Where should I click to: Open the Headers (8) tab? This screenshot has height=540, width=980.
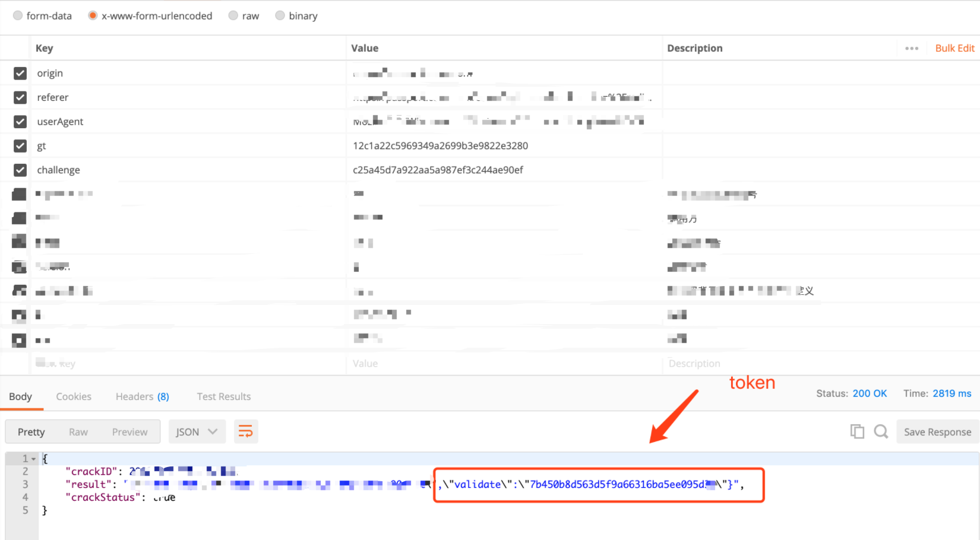(143, 396)
